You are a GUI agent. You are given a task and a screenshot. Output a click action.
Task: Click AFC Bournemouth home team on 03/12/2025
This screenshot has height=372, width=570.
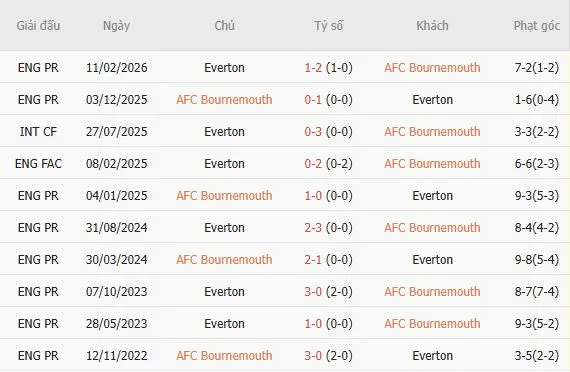point(224,100)
